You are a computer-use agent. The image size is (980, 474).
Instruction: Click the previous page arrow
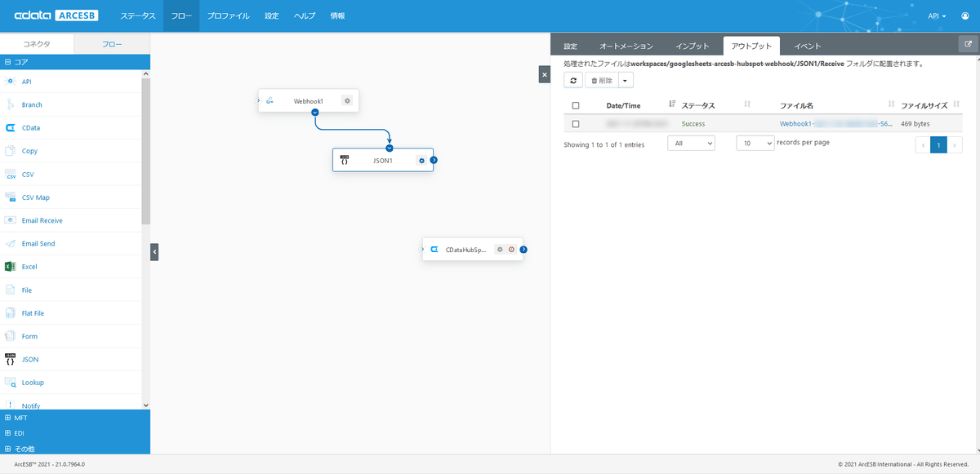923,144
